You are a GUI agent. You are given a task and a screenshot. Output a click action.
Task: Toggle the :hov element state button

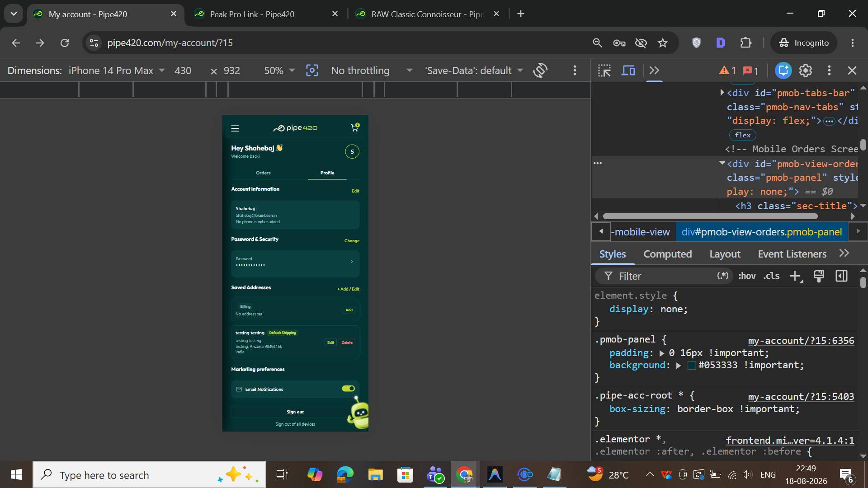pos(747,276)
